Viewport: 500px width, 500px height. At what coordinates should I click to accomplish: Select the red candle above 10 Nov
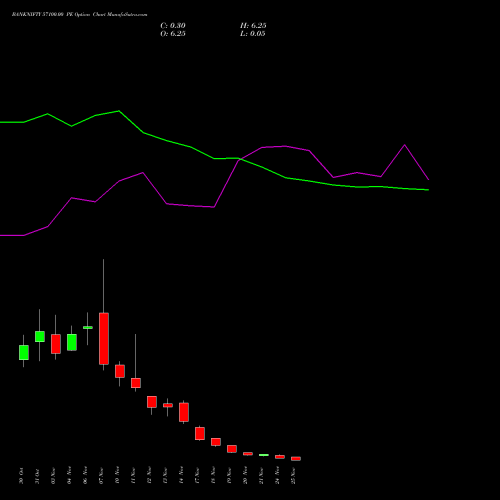point(120,371)
